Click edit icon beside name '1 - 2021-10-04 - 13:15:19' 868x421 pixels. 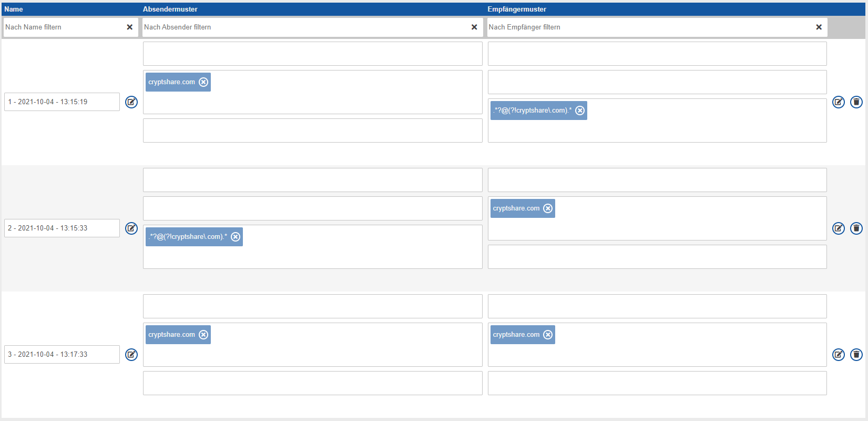click(131, 102)
